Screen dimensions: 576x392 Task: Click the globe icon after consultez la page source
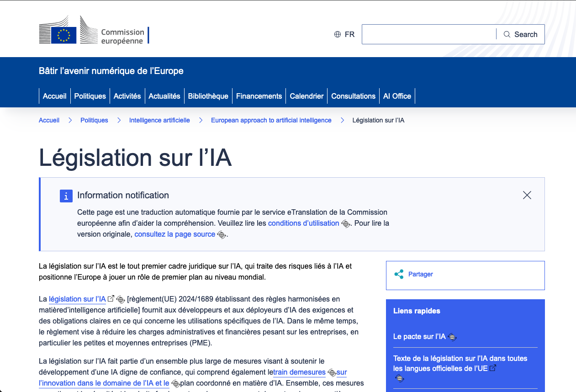click(222, 235)
